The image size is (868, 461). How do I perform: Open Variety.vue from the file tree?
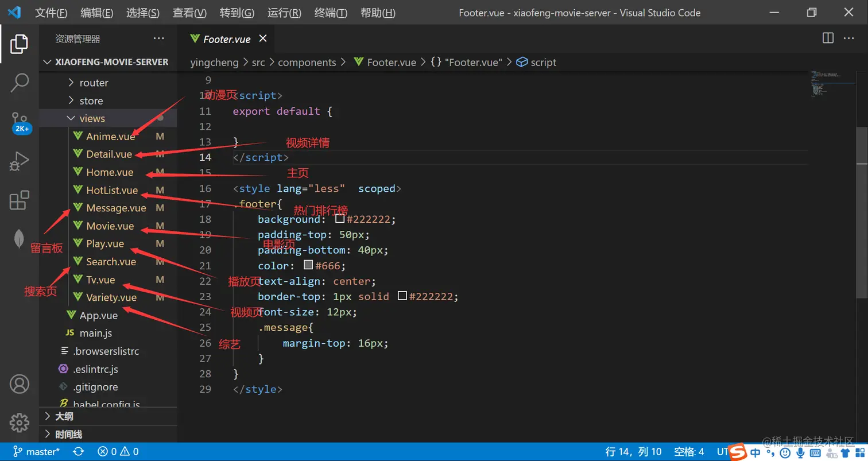click(111, 297)
